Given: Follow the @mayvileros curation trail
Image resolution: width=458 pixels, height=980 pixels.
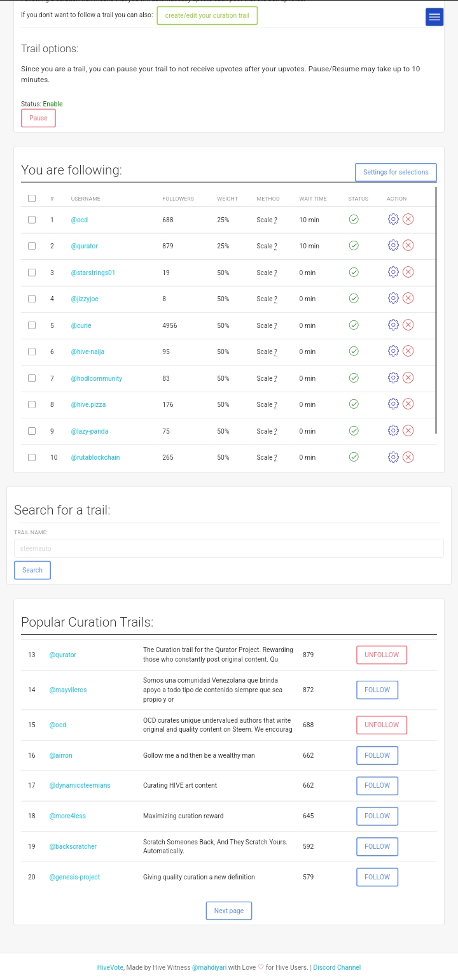Looking at the screenshot, I should 377,690.
